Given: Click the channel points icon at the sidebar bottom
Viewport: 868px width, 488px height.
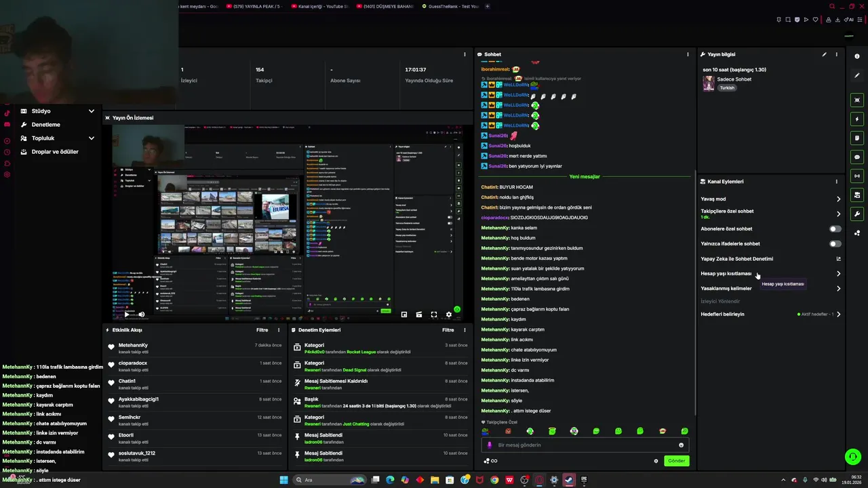Looking at the screenshot, I should pyautogui.click(x=857, y=233).
